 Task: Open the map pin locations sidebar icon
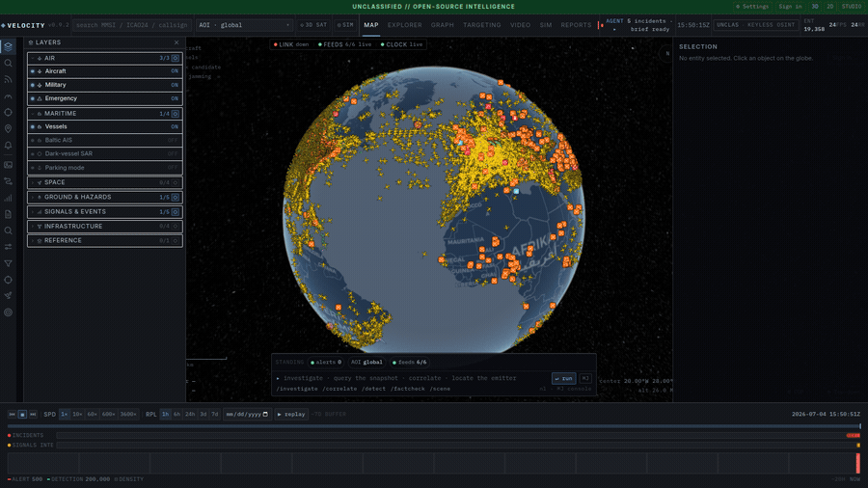[9, 129]
